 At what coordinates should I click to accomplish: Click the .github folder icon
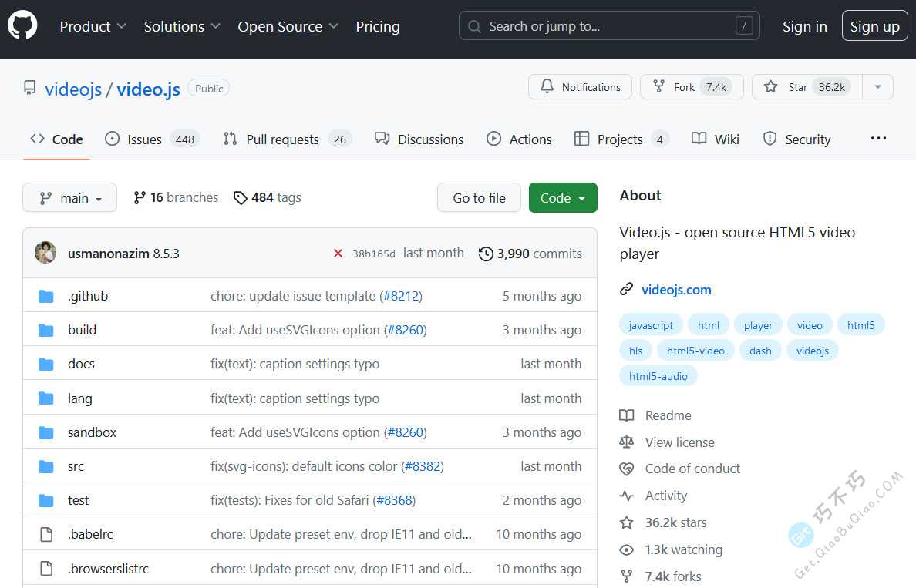pos(46,296)
